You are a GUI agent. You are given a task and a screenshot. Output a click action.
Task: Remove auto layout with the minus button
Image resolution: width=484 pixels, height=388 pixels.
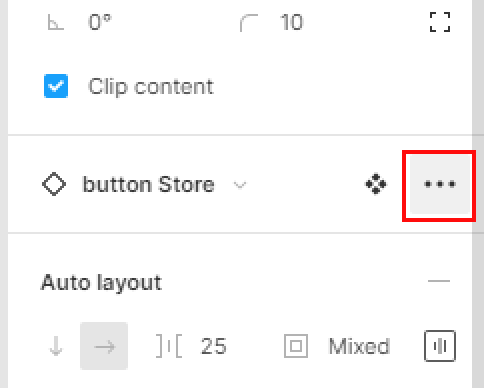pyautogui.click(x=439, y=281)
